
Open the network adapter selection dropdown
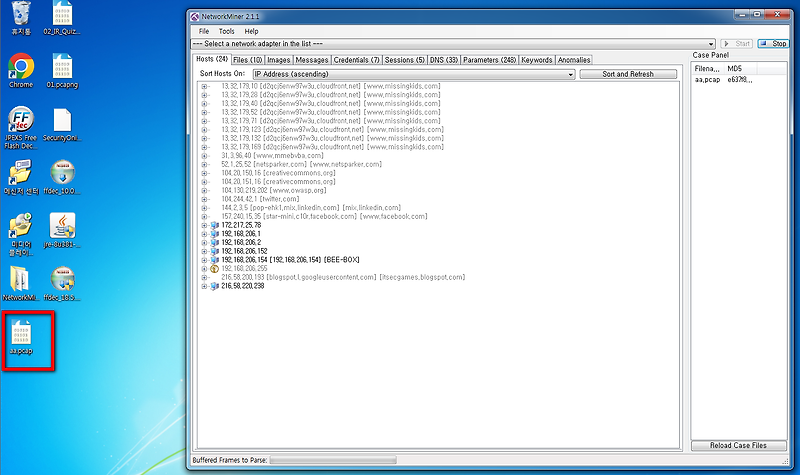711,44
